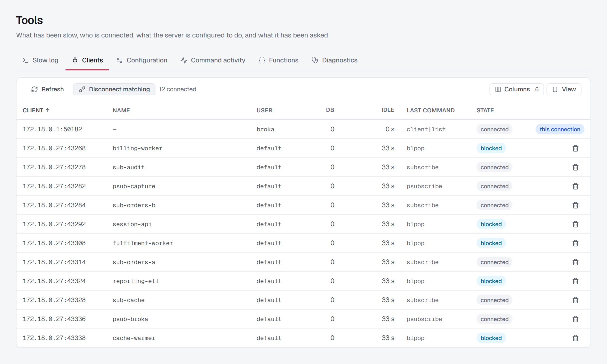607x364 pixels.
Task: Select the Clients tab
Action: click(87, 60)
